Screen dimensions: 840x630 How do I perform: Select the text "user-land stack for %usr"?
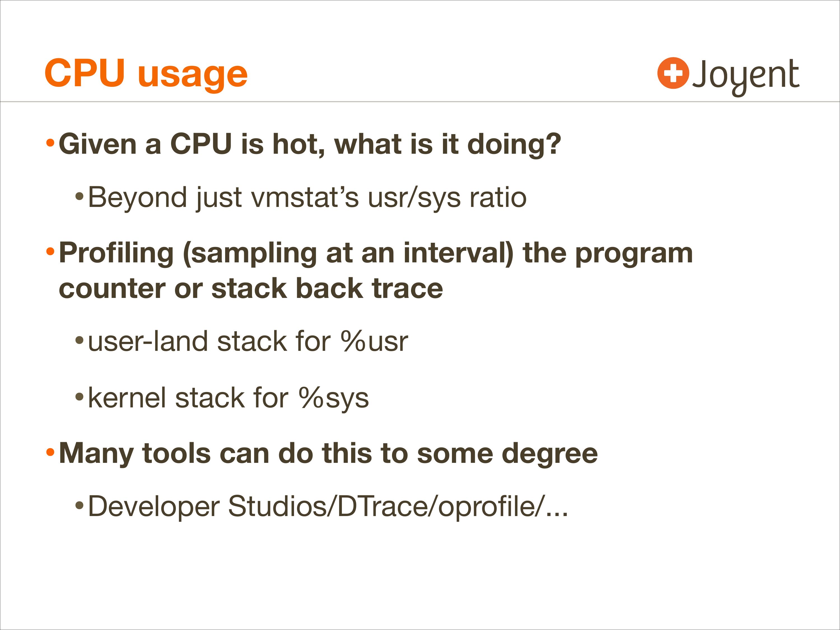(248, 341)
